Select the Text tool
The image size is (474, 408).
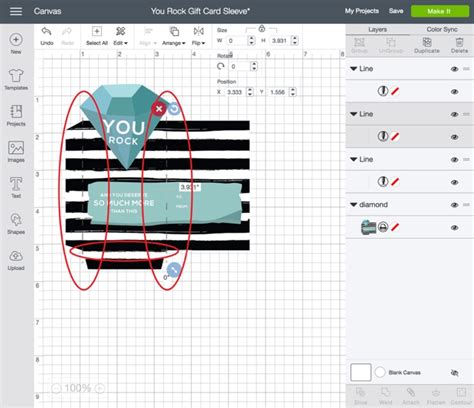pyautogui.click(x=16, y=187)
